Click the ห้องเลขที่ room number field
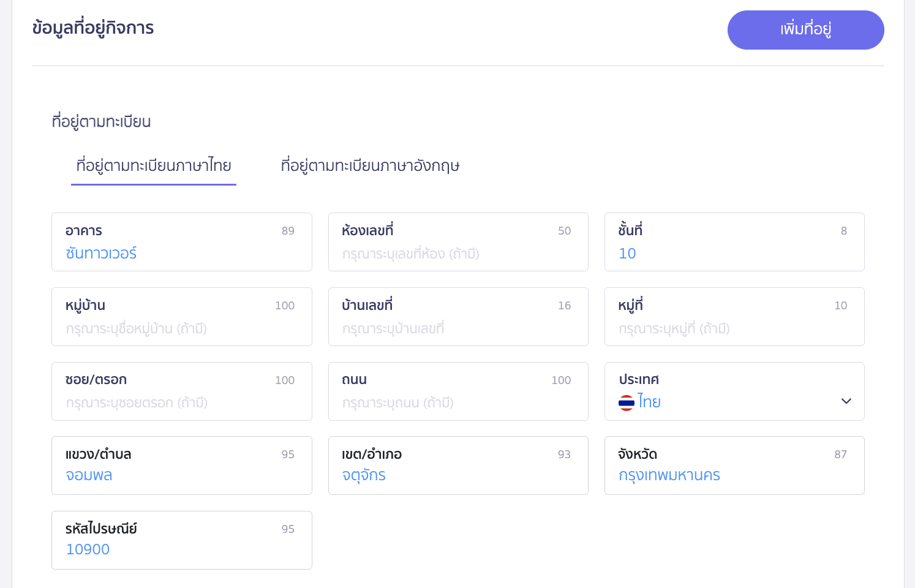The width and height of the screenshot is (915, 588). coord(458,243)
